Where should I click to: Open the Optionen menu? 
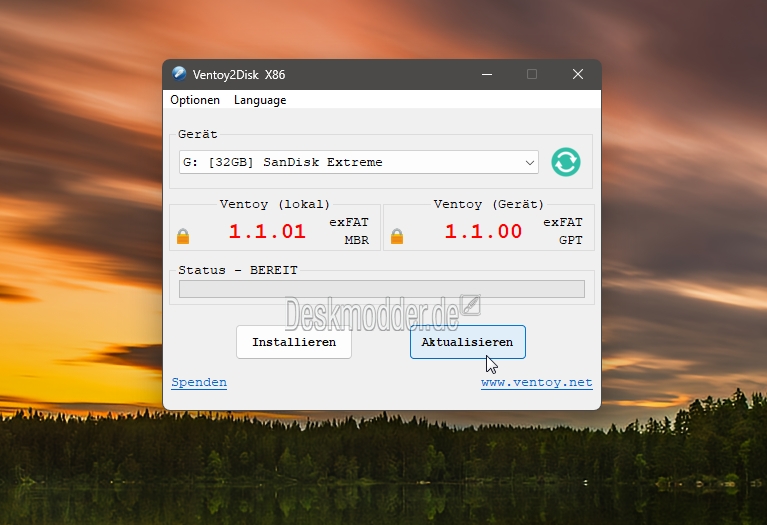point(195,100)
